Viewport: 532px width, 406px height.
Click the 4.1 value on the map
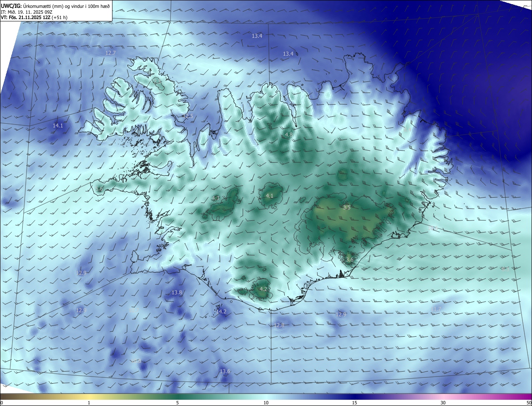[x=269, y=196]
